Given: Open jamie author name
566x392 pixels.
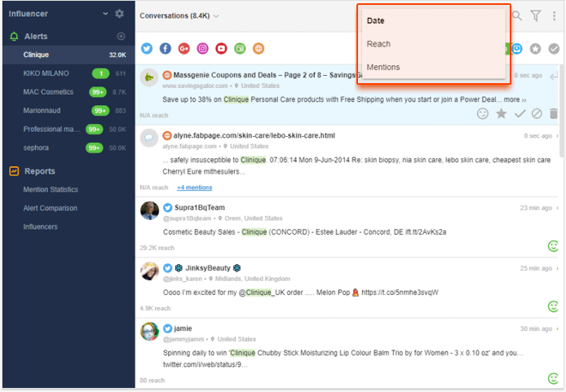Looking at the screenshot, I should (x=183, y=328).
